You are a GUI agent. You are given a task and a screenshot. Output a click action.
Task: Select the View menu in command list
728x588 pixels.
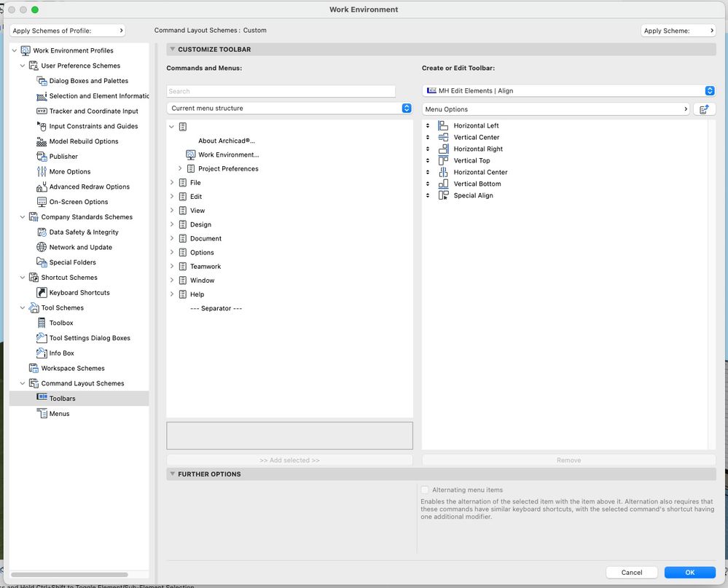pos(197,211)
